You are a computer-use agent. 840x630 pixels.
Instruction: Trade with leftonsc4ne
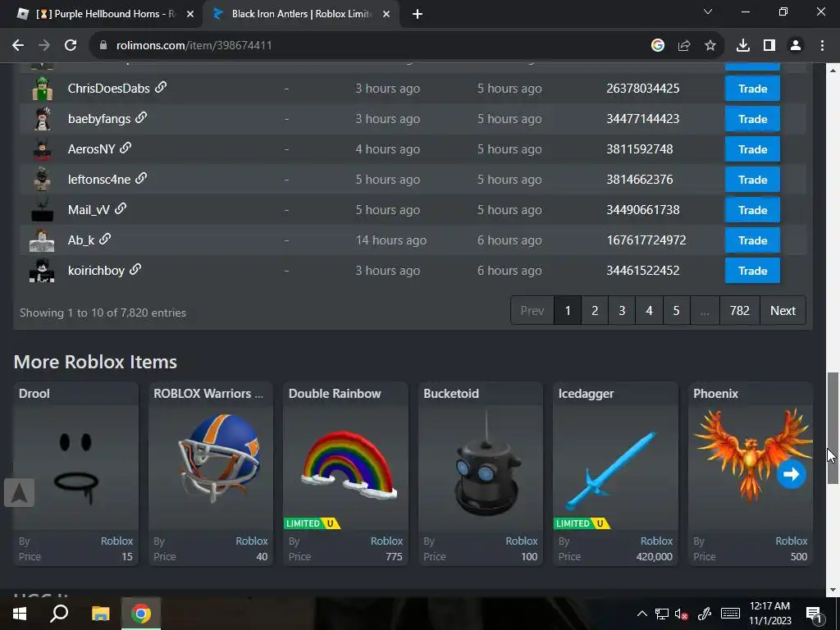tap(752, 180)
